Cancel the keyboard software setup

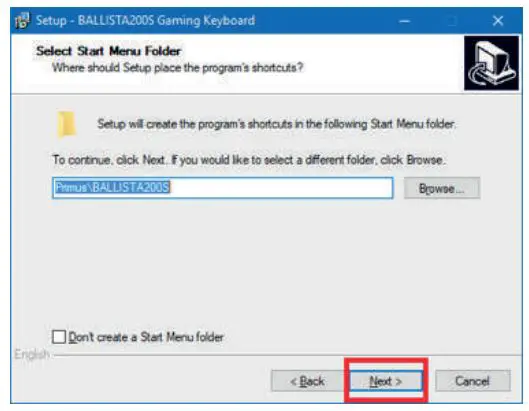472,381
